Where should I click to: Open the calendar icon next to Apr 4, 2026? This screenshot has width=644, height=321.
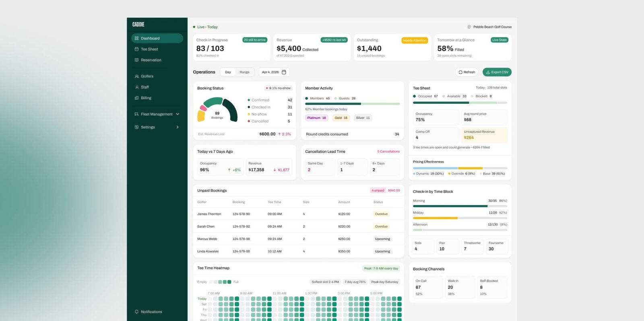[284, 72]
